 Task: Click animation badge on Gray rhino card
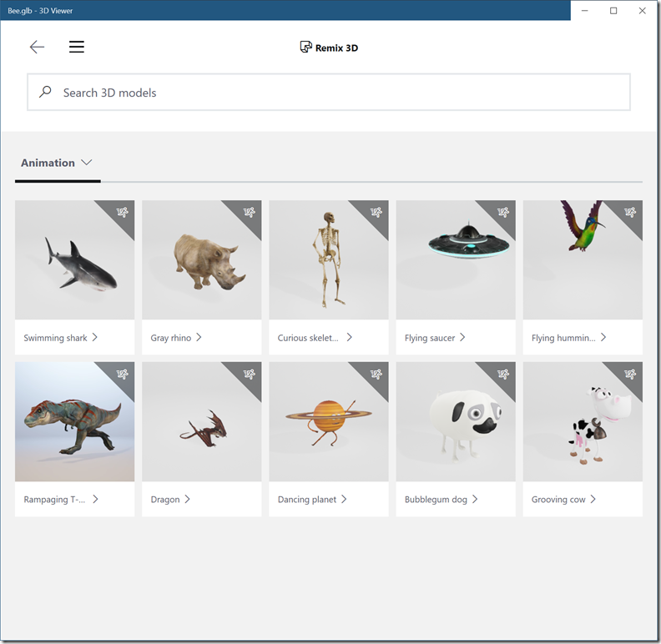pos(250,212)
